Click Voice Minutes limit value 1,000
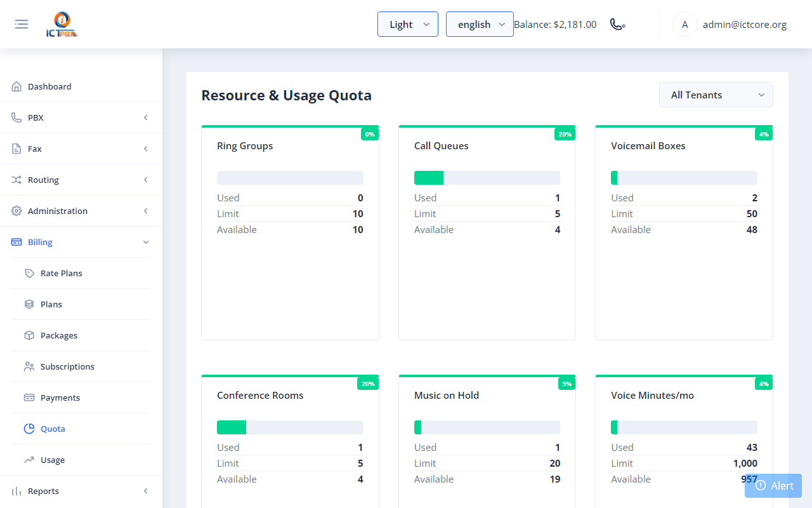 coord(745,464)
